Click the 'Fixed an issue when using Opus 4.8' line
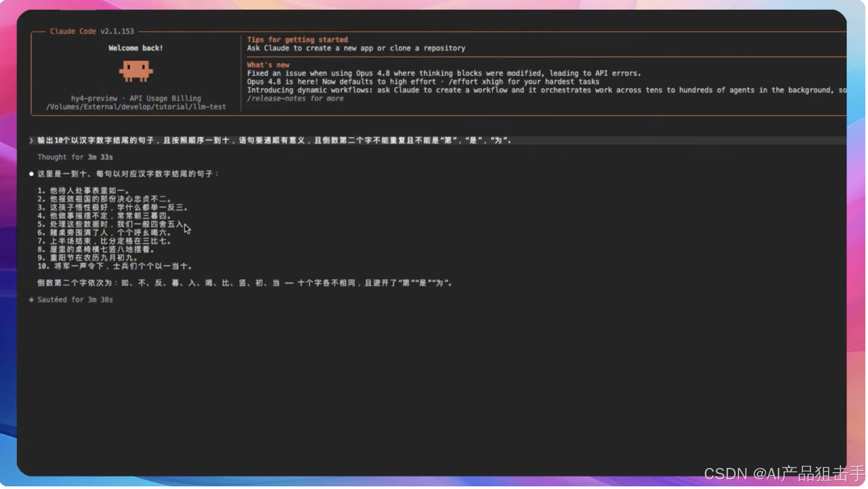 click(444, 74)
